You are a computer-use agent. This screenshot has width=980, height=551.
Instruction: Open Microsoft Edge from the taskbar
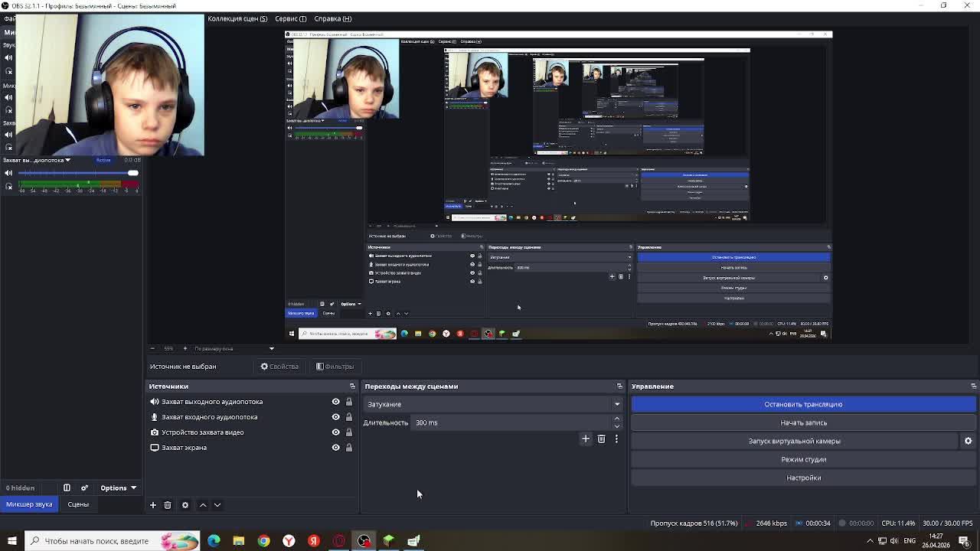pos(214,541)
